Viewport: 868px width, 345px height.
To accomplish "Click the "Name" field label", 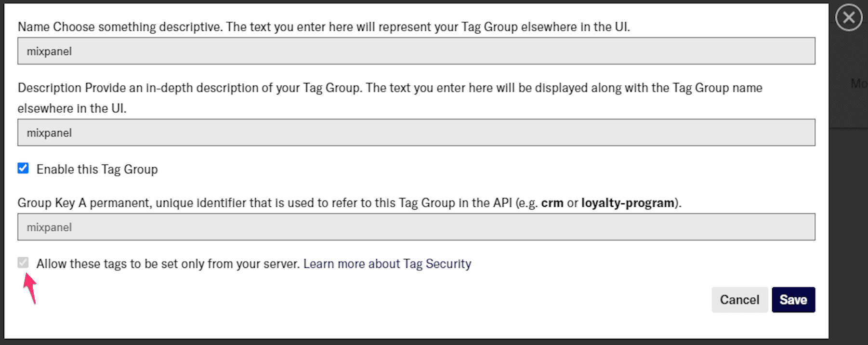I will [x=34, y=27].
